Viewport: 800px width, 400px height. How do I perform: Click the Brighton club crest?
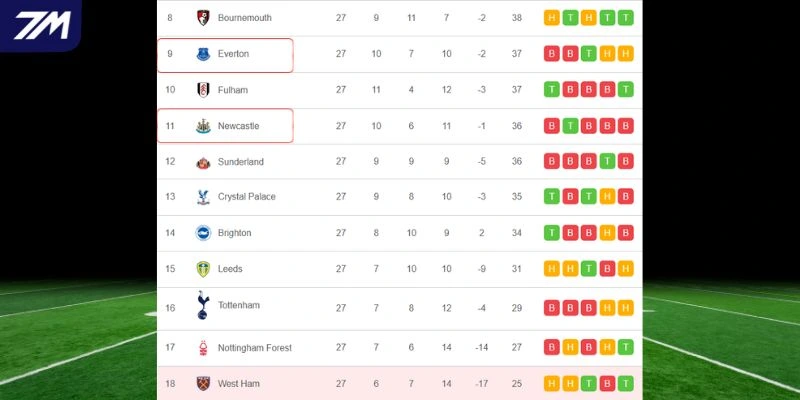pos(203,233)
